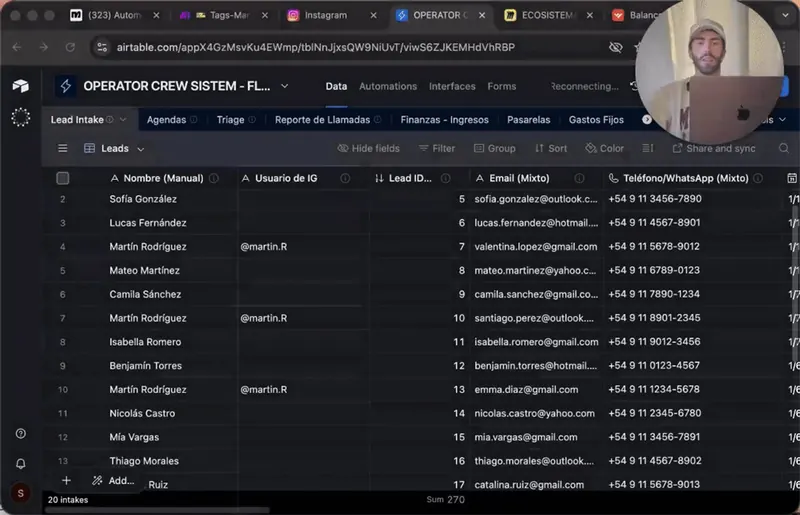The image size is (800, 515).
Task: Show info for Lead ID field
Action: click(x=445, y=178)
